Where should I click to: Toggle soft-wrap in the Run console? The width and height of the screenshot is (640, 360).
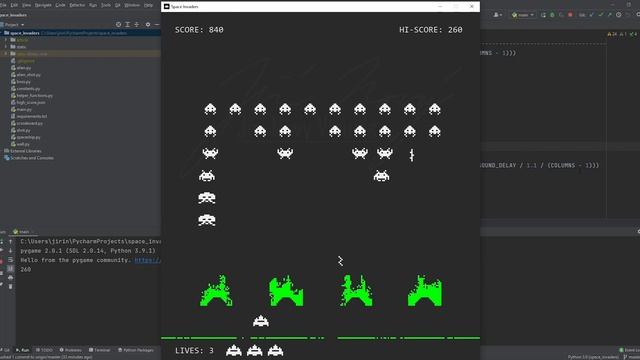click(11, 260)
